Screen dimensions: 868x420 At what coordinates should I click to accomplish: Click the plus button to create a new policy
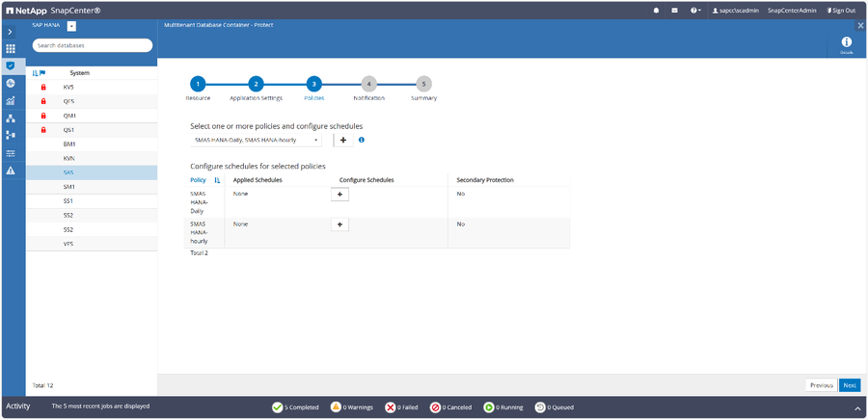point(343,141)
